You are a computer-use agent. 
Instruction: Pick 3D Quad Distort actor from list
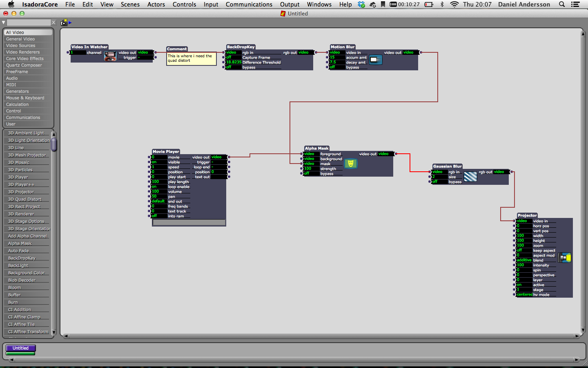tap(25, 200)
